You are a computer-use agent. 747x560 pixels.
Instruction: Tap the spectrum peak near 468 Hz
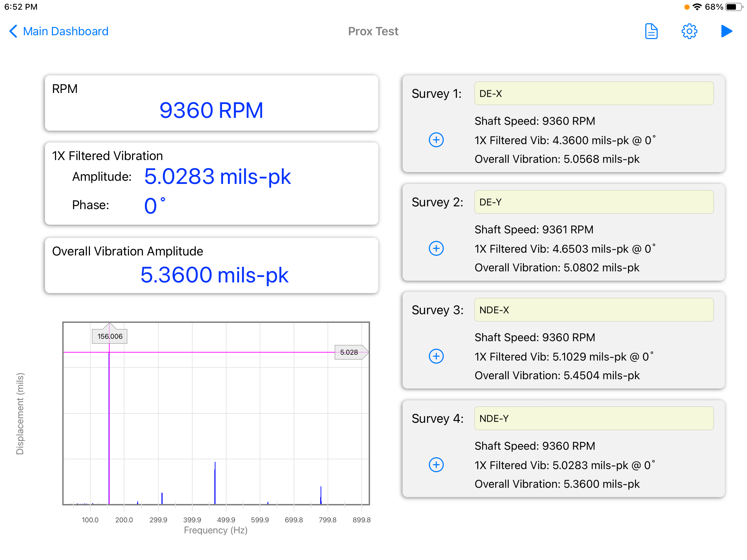tap(215, 483)
